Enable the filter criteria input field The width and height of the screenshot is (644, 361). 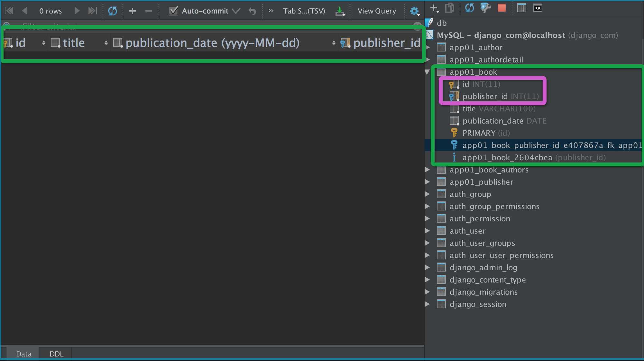(x=212, y=26)
